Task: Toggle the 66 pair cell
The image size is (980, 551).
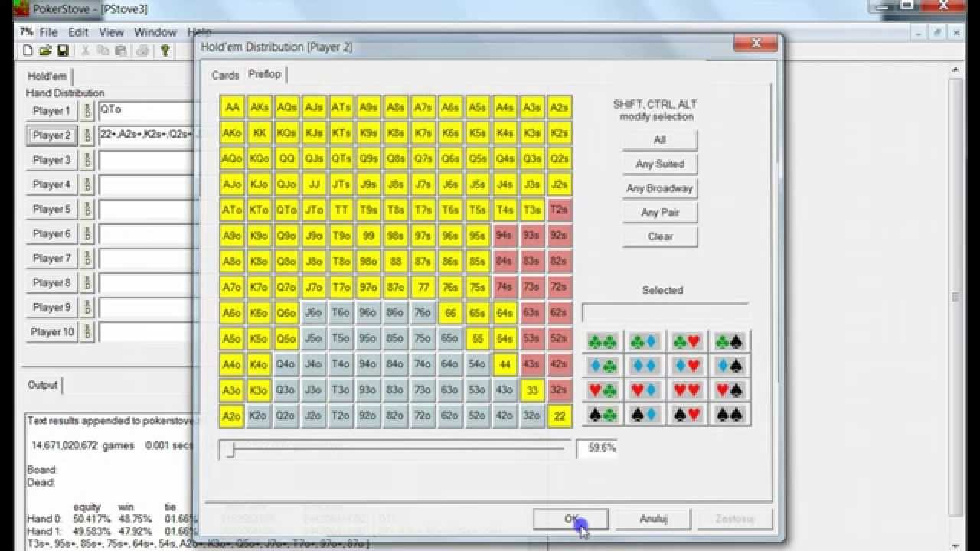Action: click(x=450, y=312)
